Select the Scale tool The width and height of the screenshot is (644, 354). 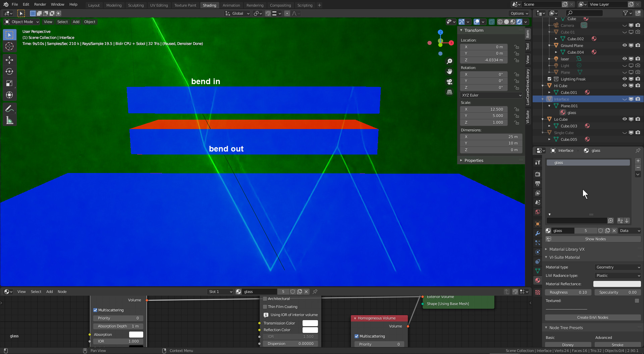9,83
